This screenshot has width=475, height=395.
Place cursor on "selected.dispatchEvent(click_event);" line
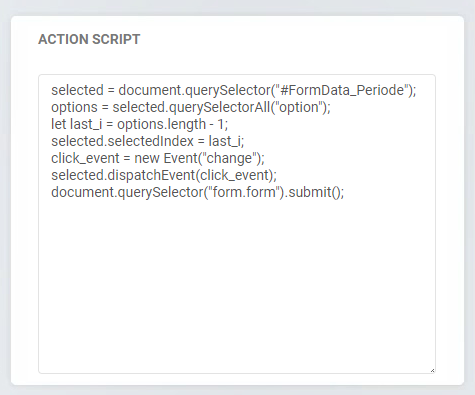[x=164, y=175]
